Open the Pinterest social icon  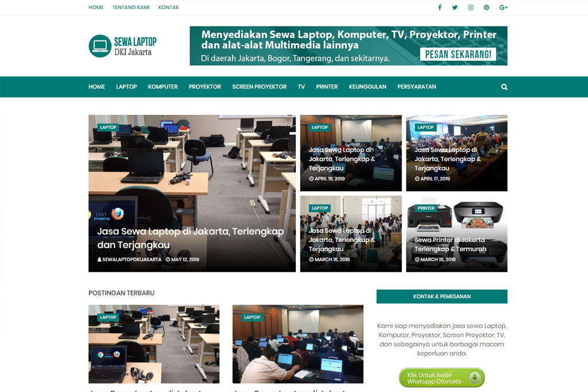(486, 7)
